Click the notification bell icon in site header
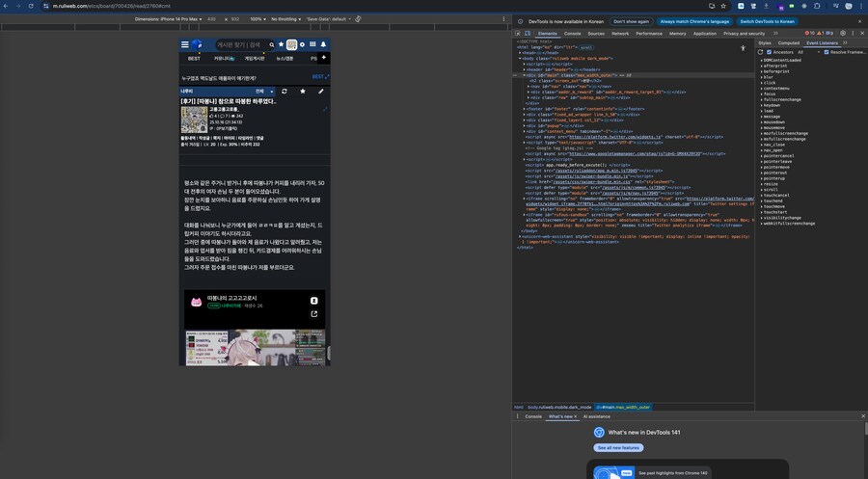The width and height of the screenshot is (868, 479). click(323, 44)
